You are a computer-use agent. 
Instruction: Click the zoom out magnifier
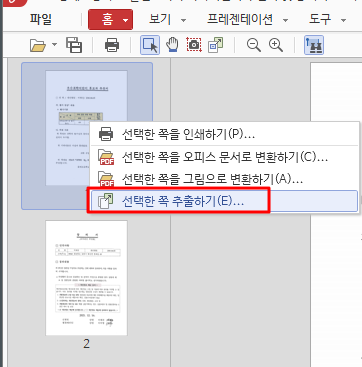[x=254, y=45]
